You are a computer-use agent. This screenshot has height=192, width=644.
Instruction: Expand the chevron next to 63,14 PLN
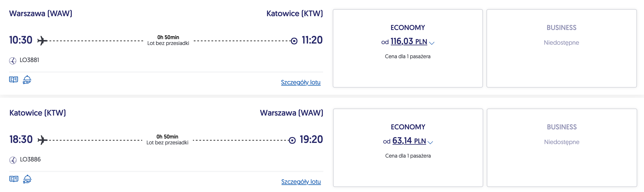[x=430, y=143]
